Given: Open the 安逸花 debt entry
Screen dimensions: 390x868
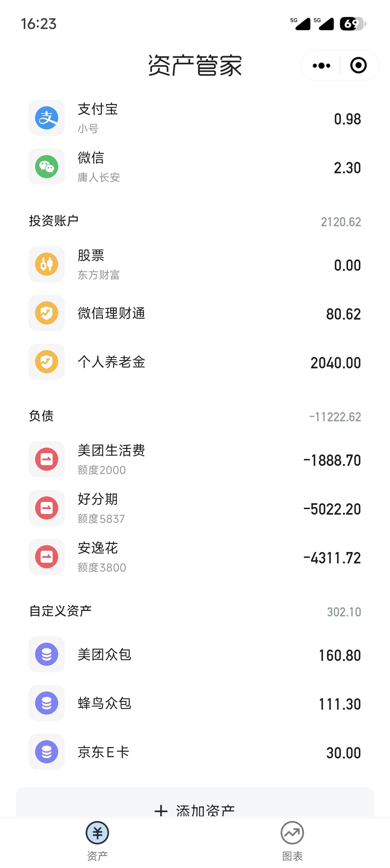Looking at the screenshot, I should 195,557.
